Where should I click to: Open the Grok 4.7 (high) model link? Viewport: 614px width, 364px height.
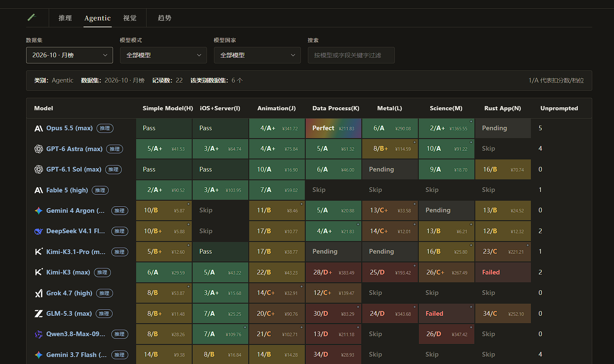click(70, 293)
